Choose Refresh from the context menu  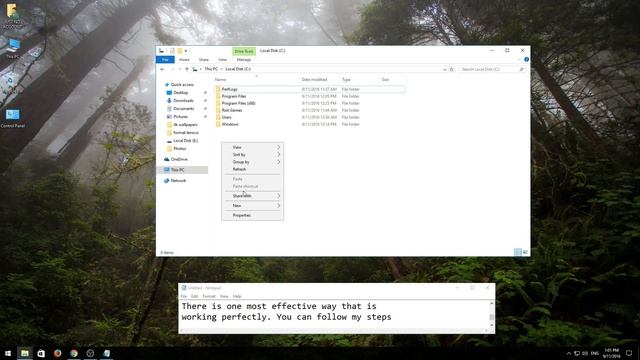253,169
